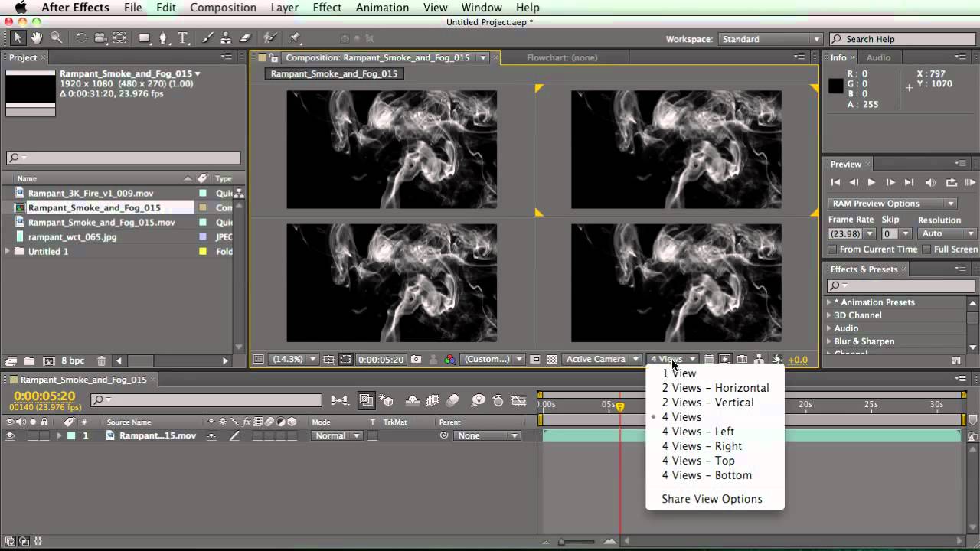Open the Workspace Standard dropdown
The image size is (980, 551).
pyautogui.click(x=770, y=39)
